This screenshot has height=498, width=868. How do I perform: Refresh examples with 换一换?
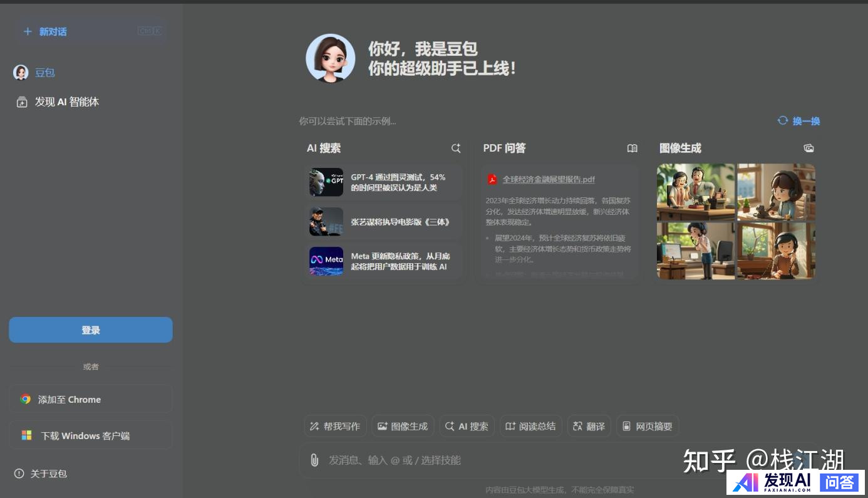[x=798, y=121]
